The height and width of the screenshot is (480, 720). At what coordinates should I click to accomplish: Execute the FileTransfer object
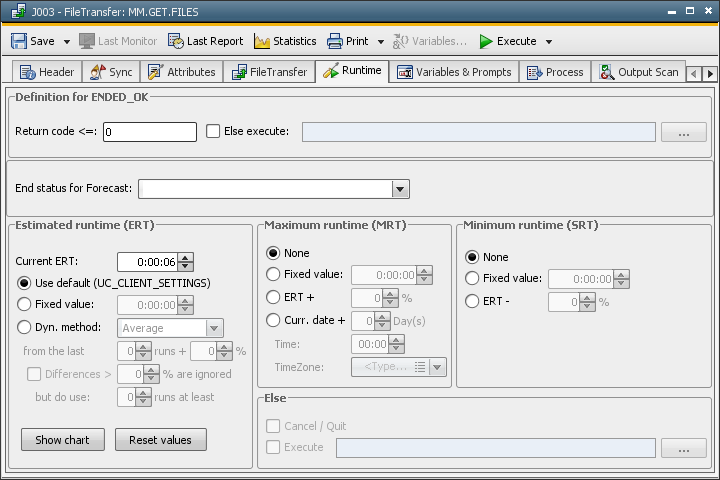coord(507,41)
